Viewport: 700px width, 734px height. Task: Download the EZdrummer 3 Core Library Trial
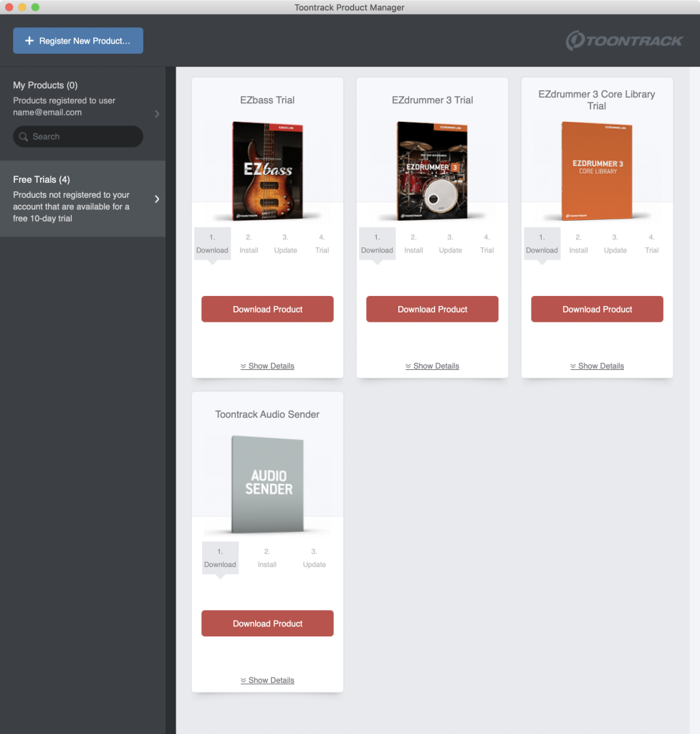point(597,309)
